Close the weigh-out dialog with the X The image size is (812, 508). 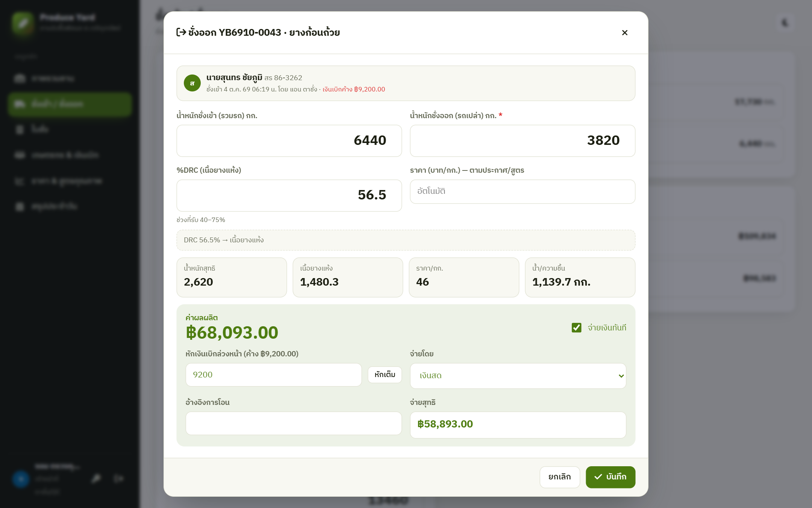[624, 33]
